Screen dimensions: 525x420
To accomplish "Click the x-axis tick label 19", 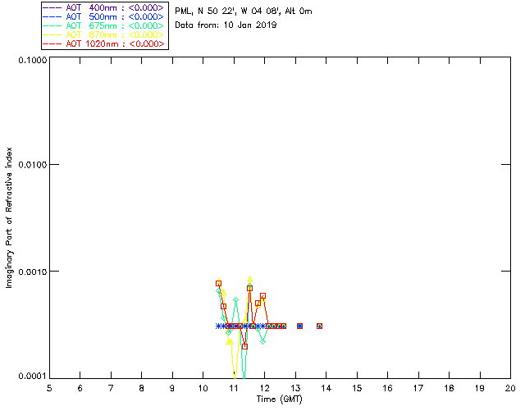I will [x=480, y=388].
